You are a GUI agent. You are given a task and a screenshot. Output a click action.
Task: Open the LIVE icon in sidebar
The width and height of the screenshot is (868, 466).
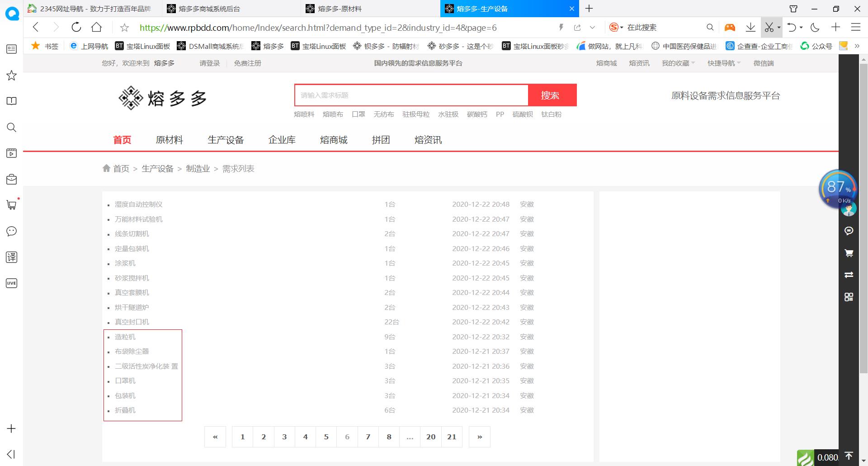(11, 283)
